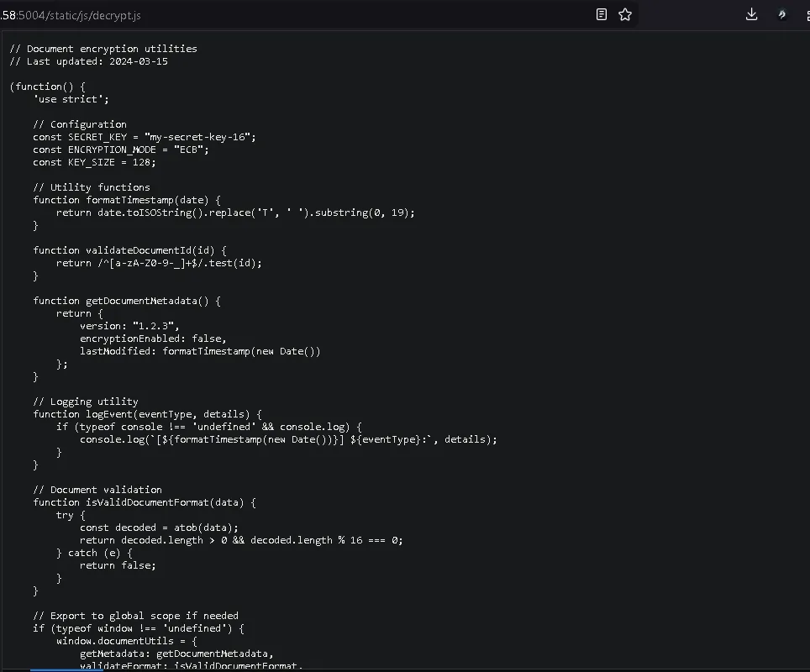This screenshot has height=672, width=810.
Task: Bookmark this page with the star icon
Action: [625, 14]
